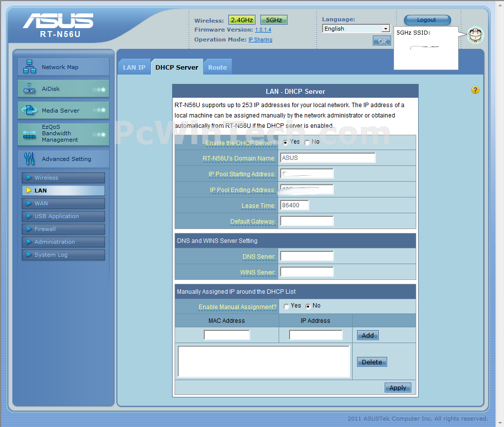
Task: Click the ASUS RT-N56U logo
Action: pyautogui.click(x=59, y=25)
